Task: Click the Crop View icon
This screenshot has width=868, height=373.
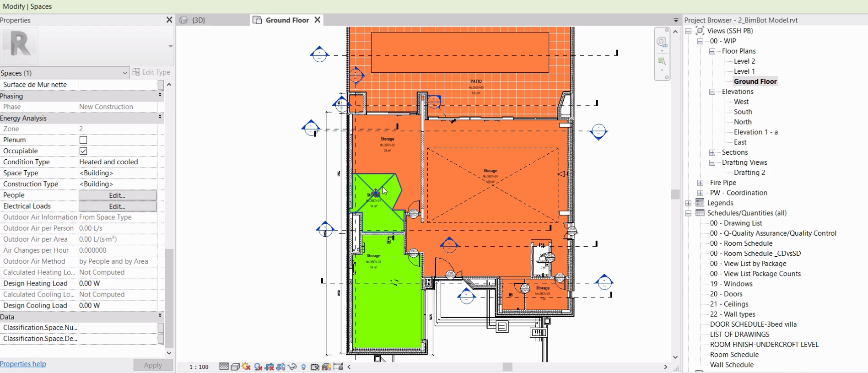Action: 270,367
